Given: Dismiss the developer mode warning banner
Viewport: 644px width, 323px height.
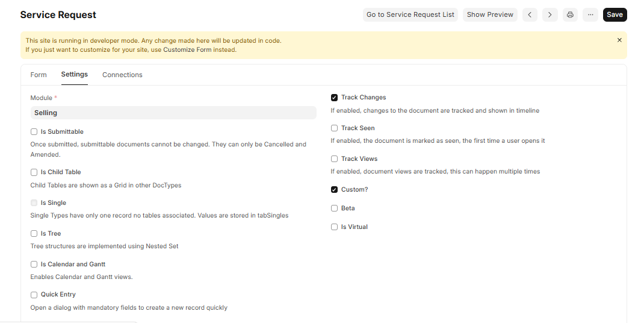Looking at the screenshot, I should pos(619,40).
